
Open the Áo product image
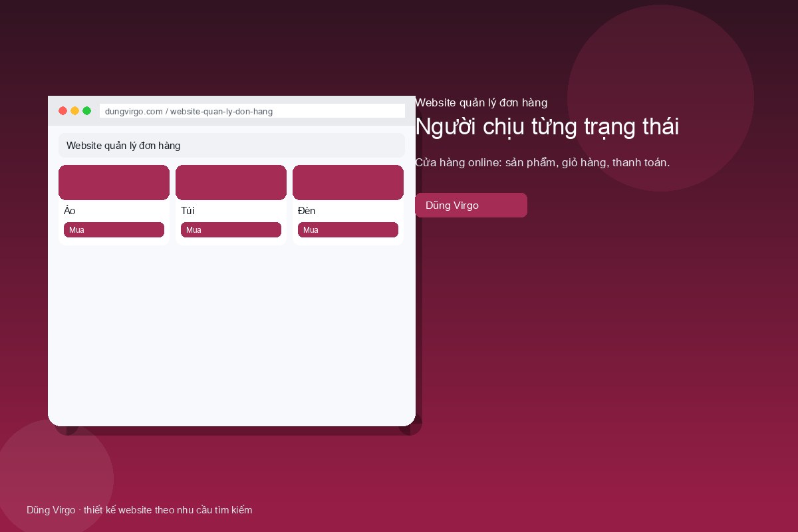point(114,182)
